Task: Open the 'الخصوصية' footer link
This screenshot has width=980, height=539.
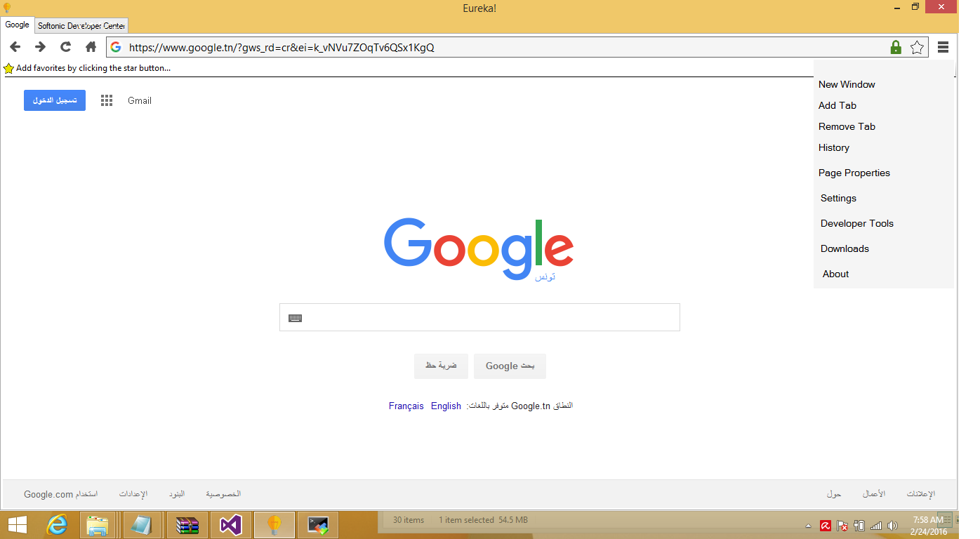Action: [x=223, y=494]
